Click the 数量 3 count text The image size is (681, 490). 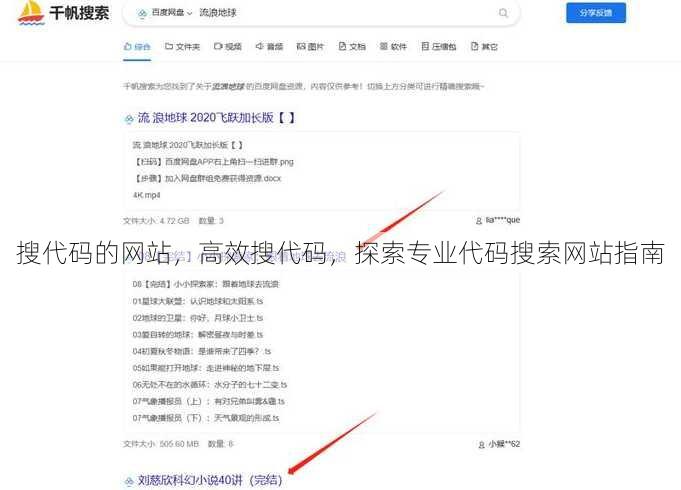(211, 221)
